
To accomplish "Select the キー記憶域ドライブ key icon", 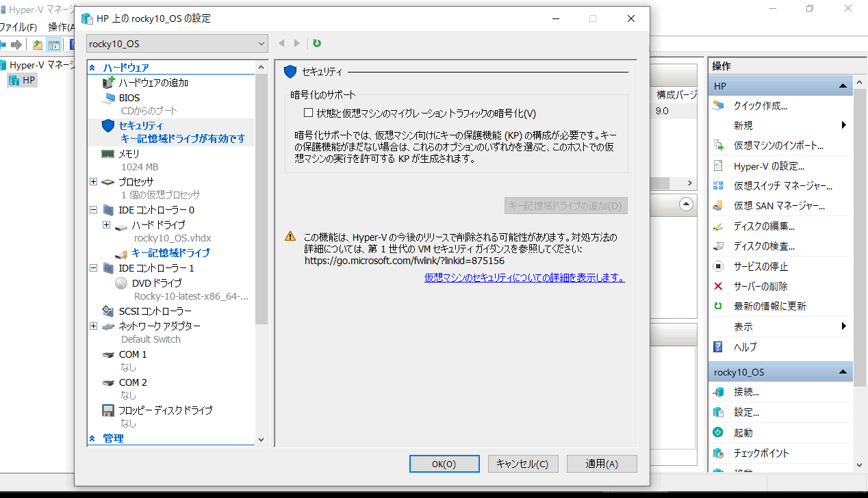I will click(x=121, y=253).
